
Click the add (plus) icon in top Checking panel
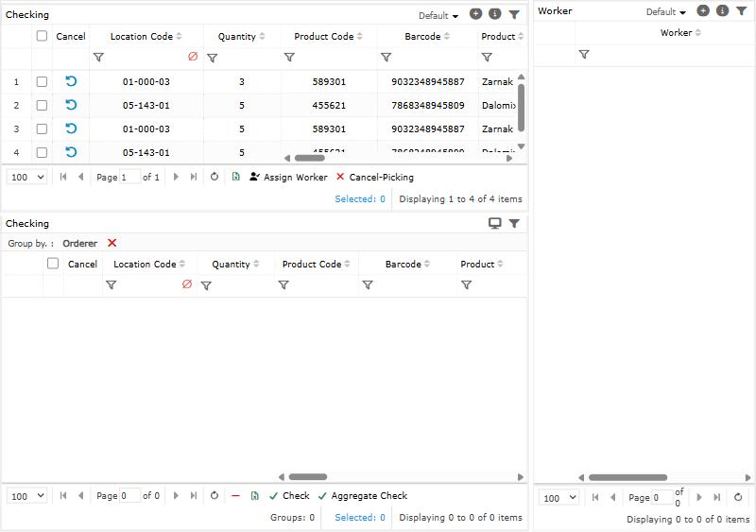475,14
